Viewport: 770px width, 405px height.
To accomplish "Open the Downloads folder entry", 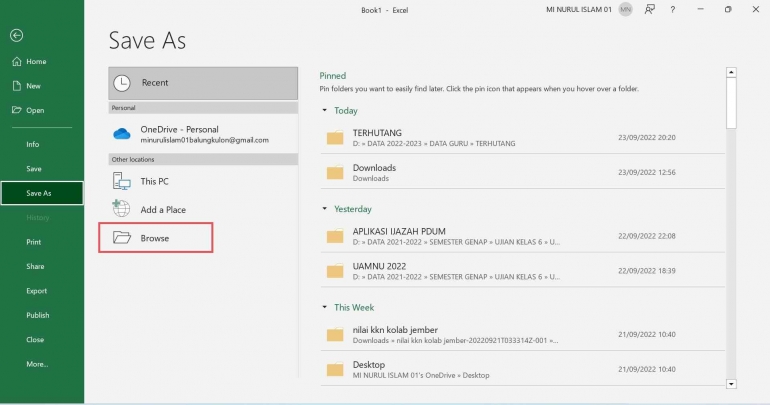I will (x=522, y=172).
